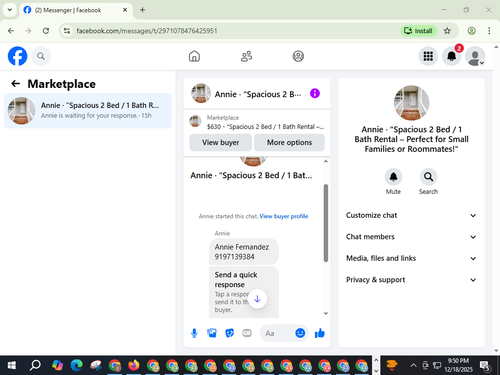Open a new browser tab
500x375 pixels.
(142, 10)
